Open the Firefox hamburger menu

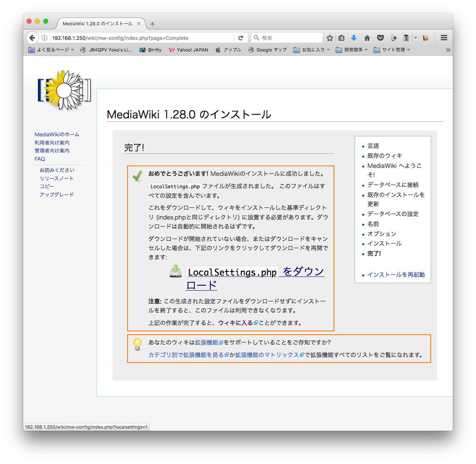click(x=444, y=38)
